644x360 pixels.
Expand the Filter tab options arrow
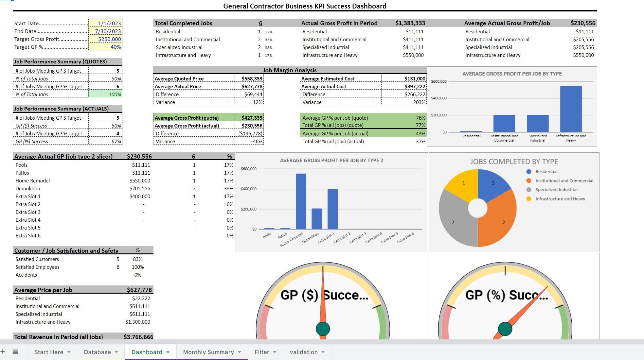[275, 352]
